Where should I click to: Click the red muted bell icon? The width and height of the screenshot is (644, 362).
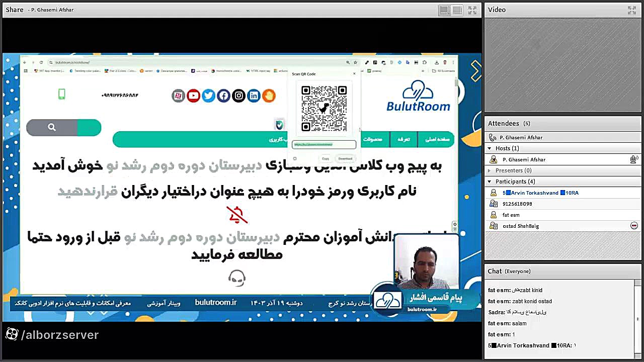pos(237,215)
